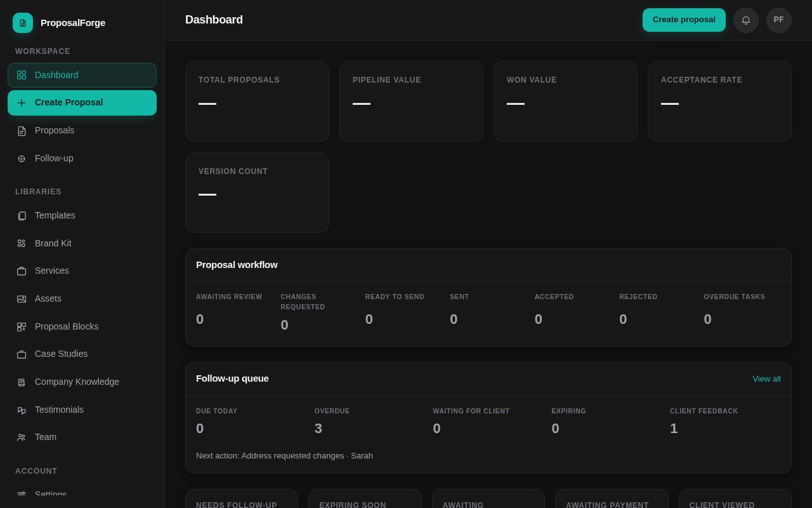Click the Follow-up target icon
Viewport: 812px width, 508px height.
pos(22,159)
